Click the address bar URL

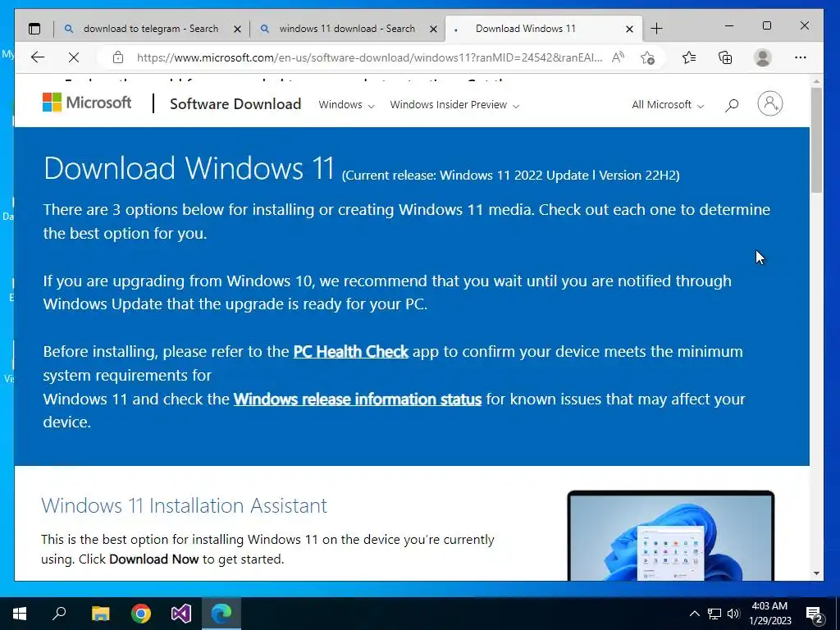369,57
